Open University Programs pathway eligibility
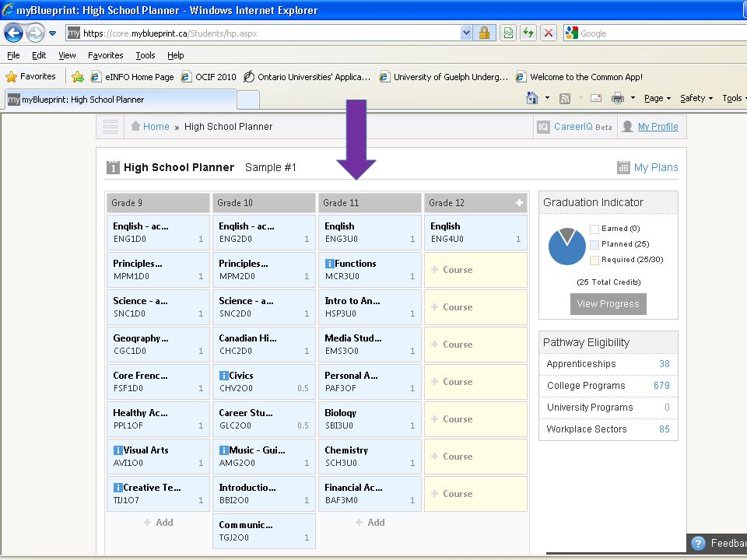Screen dimensions: 747x560 pyautogui.click(x=608, y=408)
